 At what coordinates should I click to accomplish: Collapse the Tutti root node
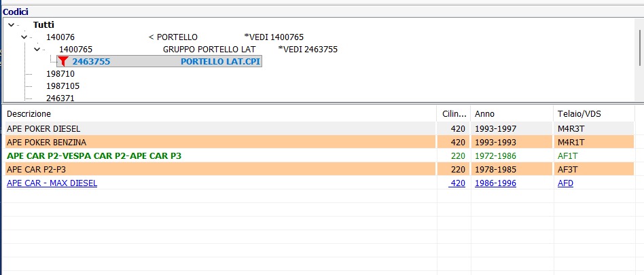coord(11,25)
